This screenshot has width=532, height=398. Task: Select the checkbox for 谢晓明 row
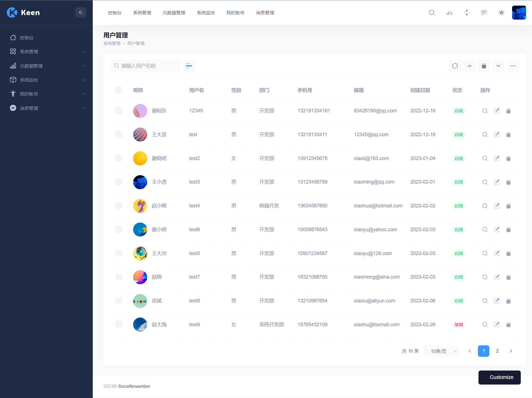(x=119, y=158)
